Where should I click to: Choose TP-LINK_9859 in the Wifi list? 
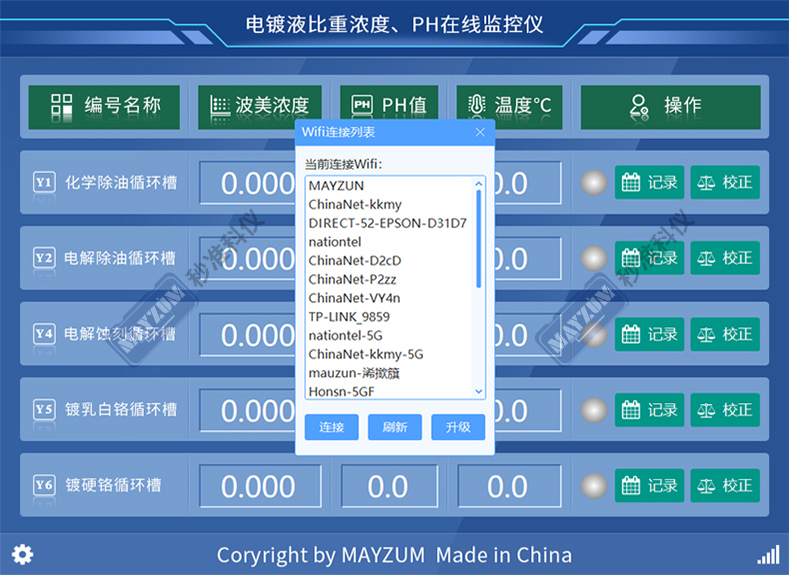tap(349, 317)
